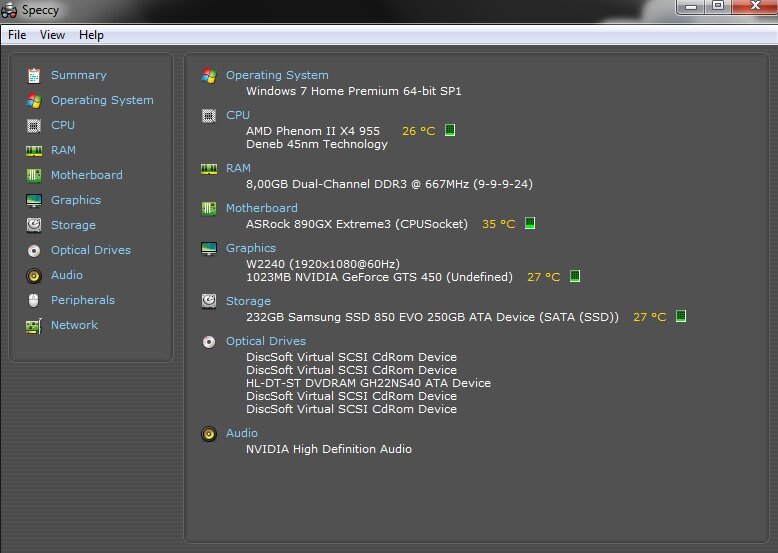This screenshot has width=778, height=553.
Task: Click the Network card icon in sidebar
Action: point(34,326)
